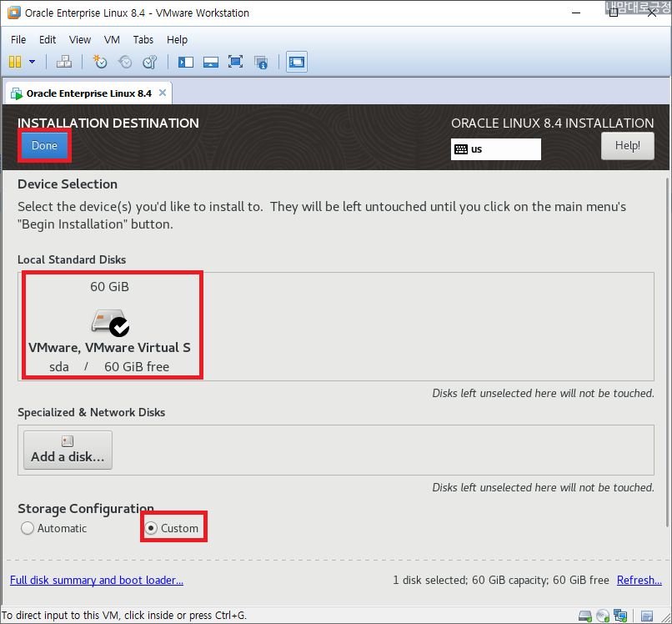Close the Oracle Enterprise Linux 8.4 tab

click(x=163, y=93)
